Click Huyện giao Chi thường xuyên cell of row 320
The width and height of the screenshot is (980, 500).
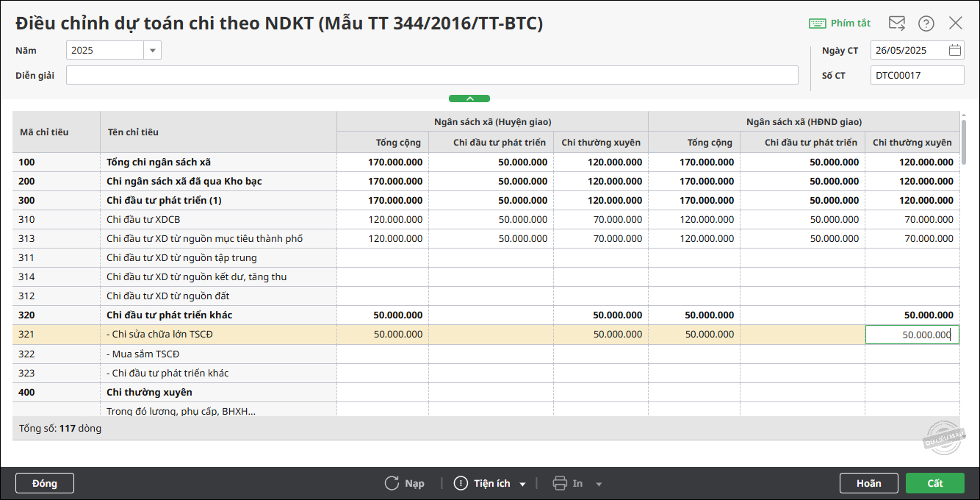point(601,315)
